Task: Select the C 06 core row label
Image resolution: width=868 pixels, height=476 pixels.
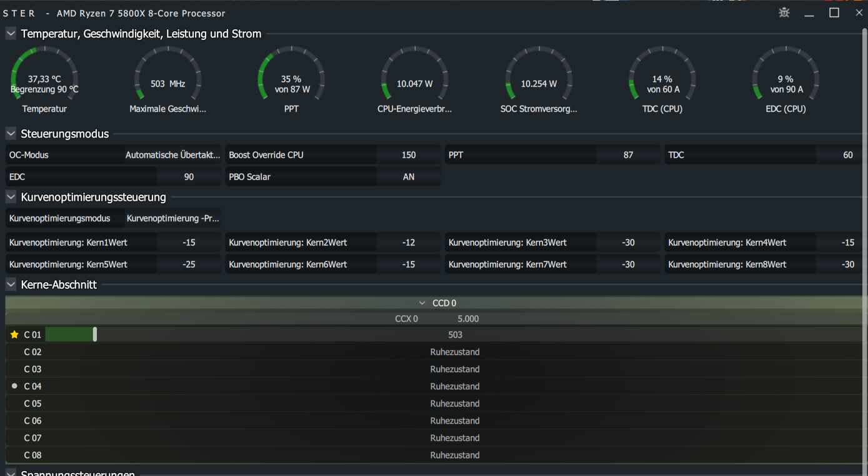Action: coord(32,420)
